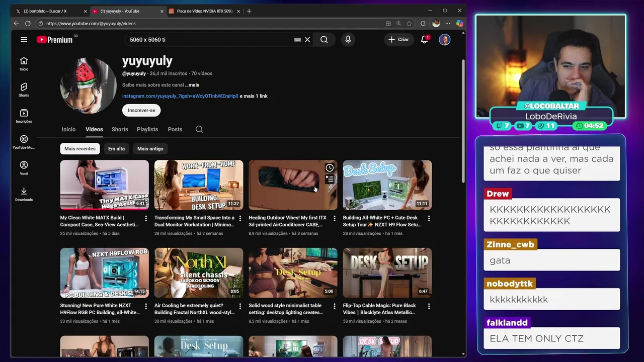The width and height of the screenshot is (644, 362).
Task: Open options for Building All-White PC video
Action: [429, 218]
